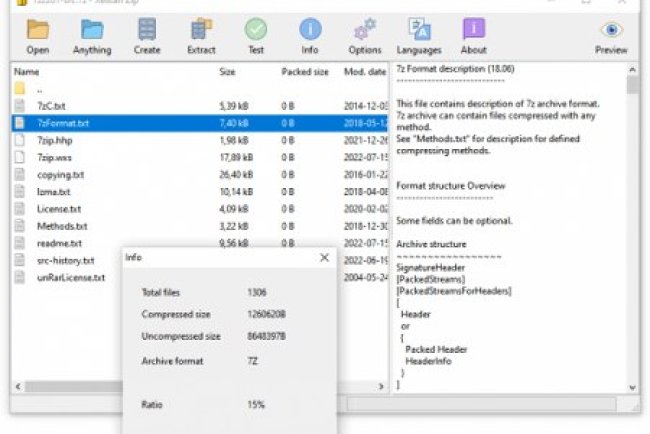Select the unRarLicense.txt file name
650x434 pixels.
(x=71, y=278)
